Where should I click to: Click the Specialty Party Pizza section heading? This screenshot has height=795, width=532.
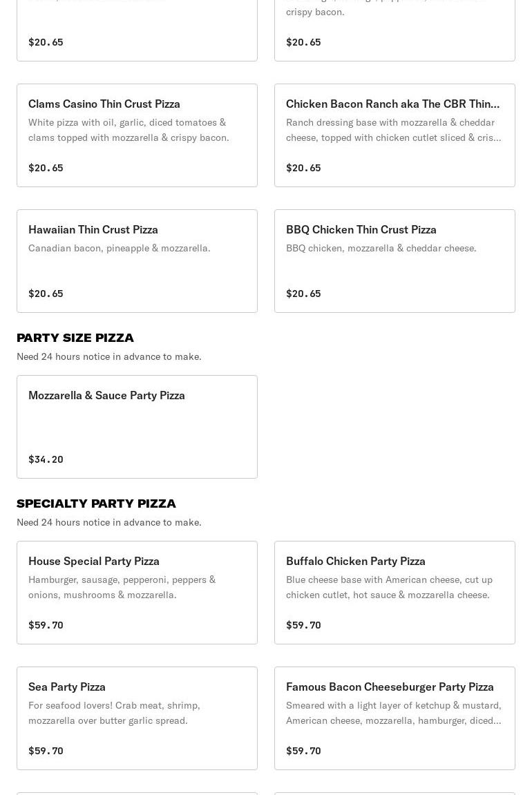pyautogui.click(x=96, y=504)
